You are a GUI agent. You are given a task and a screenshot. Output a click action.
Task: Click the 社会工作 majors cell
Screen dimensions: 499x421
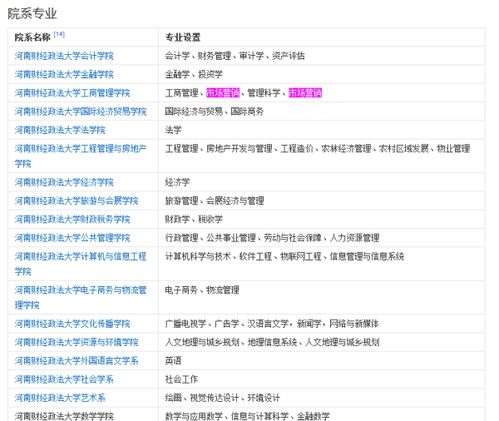pyautogui.click(x=322, y=379)
